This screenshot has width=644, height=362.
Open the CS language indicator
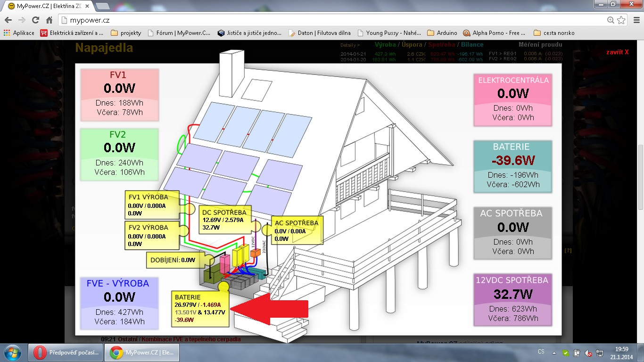pyautogui.click(x=541, y=352)
